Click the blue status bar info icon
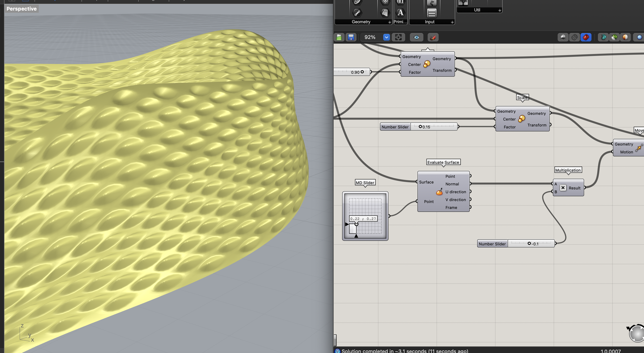This screenshot has width=644, height=353. point(337,351)
